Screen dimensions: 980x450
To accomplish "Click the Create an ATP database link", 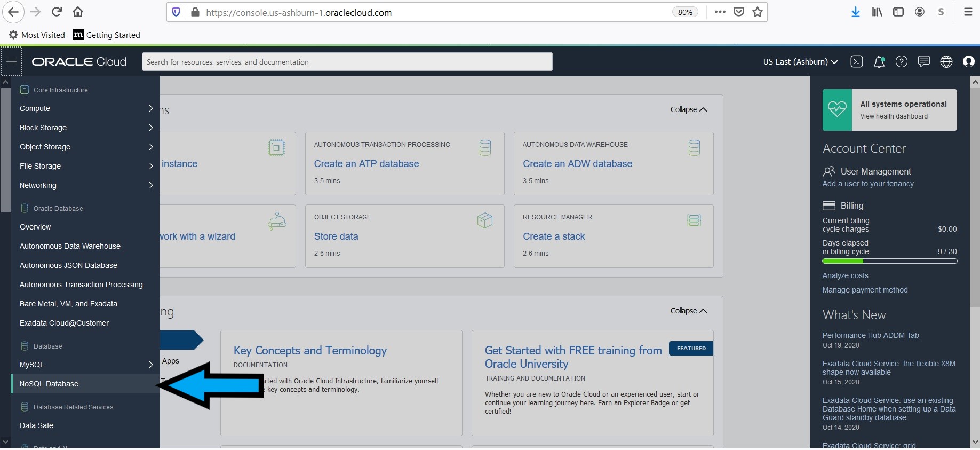I will pos(366,164).
